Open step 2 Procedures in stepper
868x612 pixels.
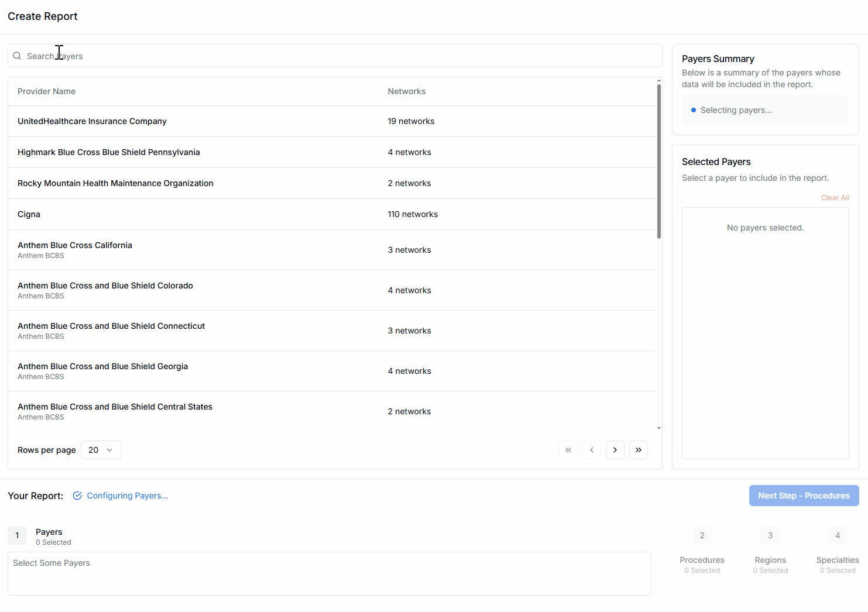pos(702,549)
